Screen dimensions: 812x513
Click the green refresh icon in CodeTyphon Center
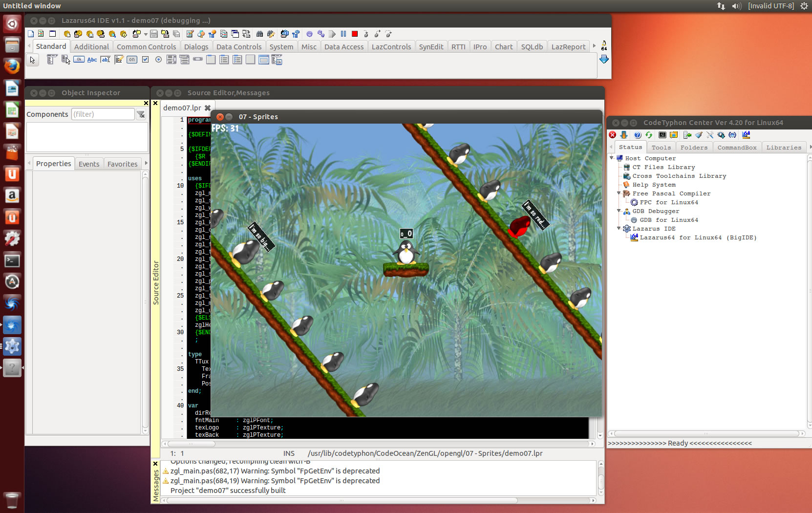click(x=649, y=135)
